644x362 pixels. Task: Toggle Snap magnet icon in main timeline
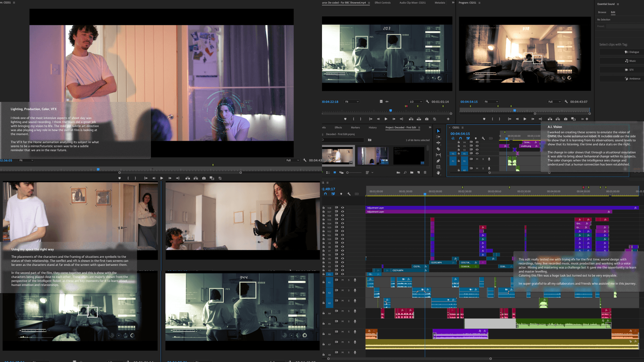tap(325, 194)
